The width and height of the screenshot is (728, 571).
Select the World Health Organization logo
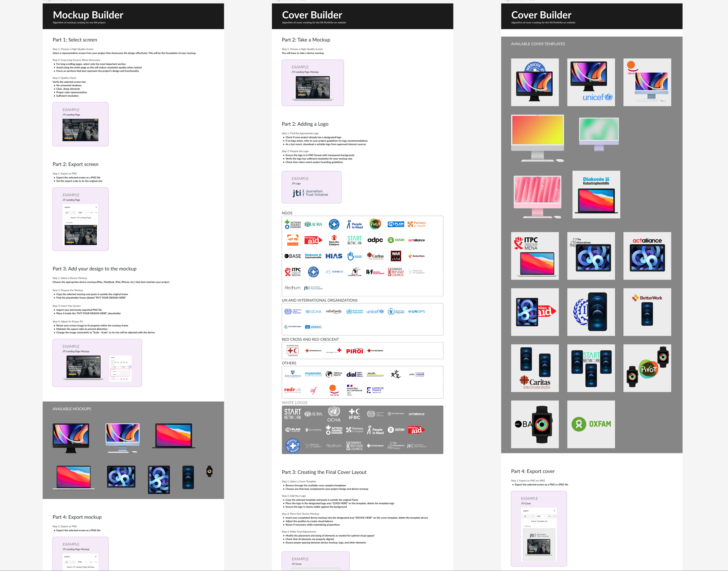355,312
